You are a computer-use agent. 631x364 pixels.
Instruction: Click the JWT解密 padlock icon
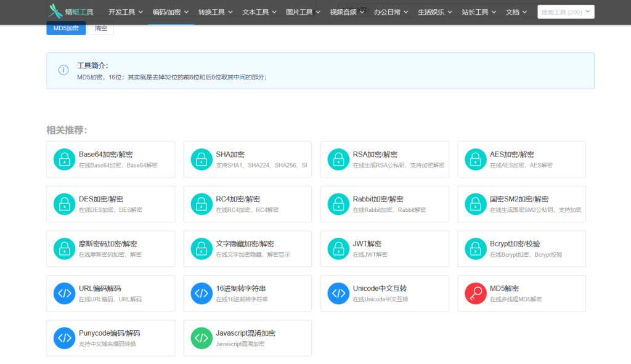[x=338, y=248]
